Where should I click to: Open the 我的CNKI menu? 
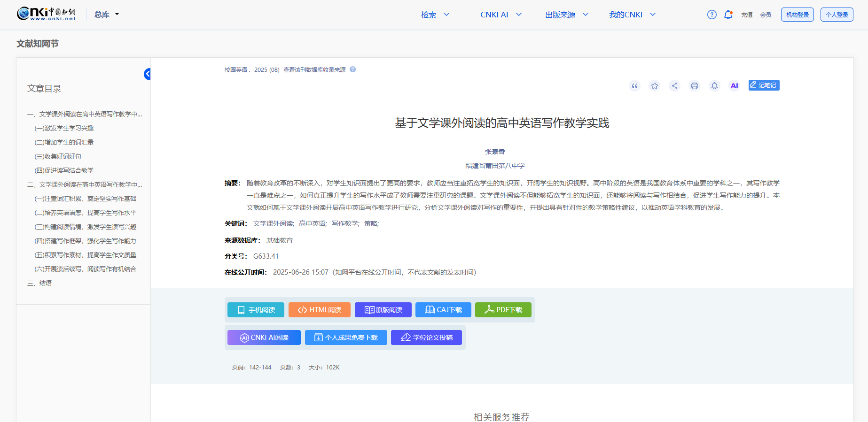(632, 15)
